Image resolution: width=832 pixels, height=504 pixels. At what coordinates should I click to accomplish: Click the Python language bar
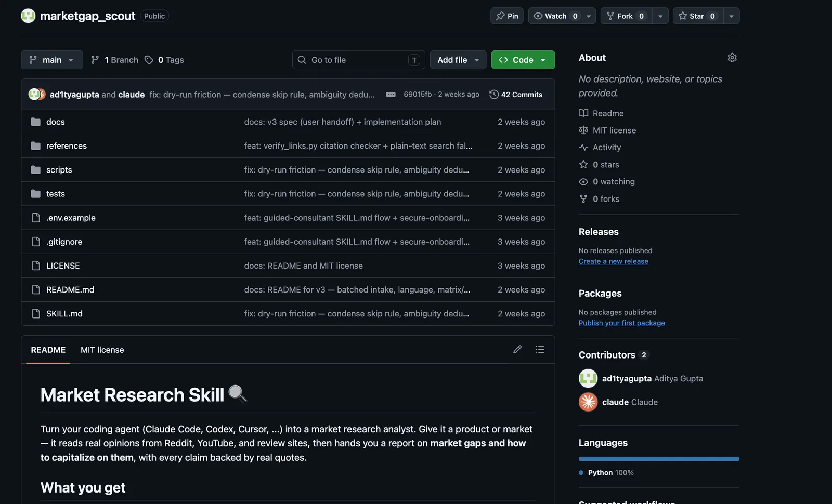tap(659, 459)
